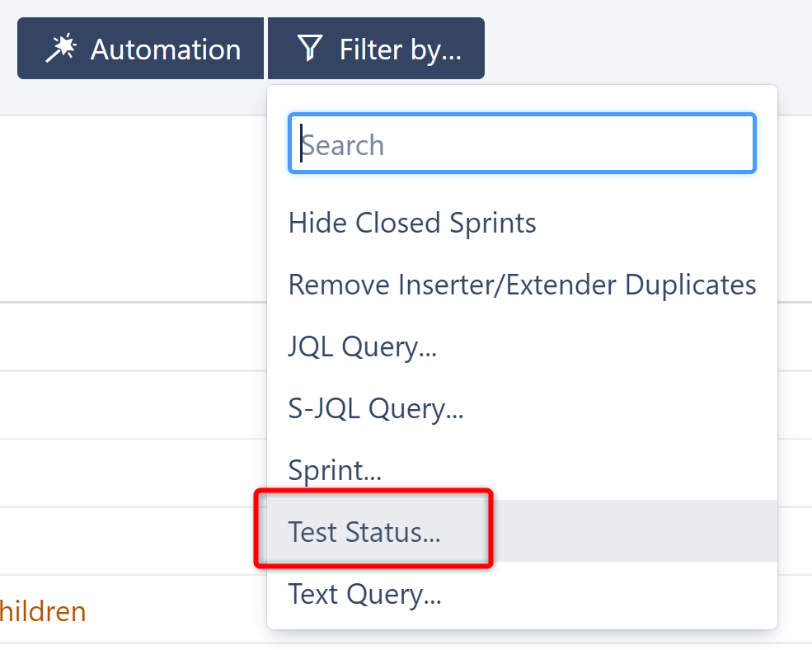Select Hide Closed Sprints filter
The width and height of the screenshot is (812, 650).
(x=412, y=223)
